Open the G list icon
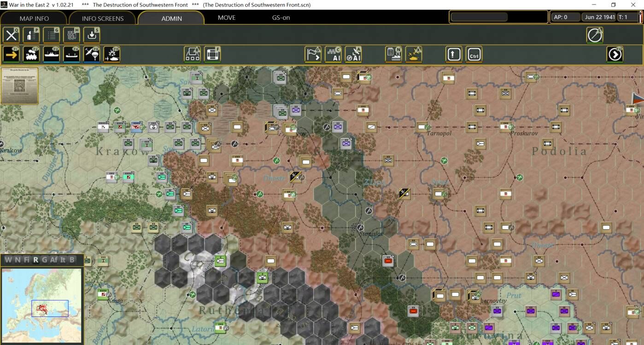The width and height of the screenshot is (644, 345). pos(52,35)
